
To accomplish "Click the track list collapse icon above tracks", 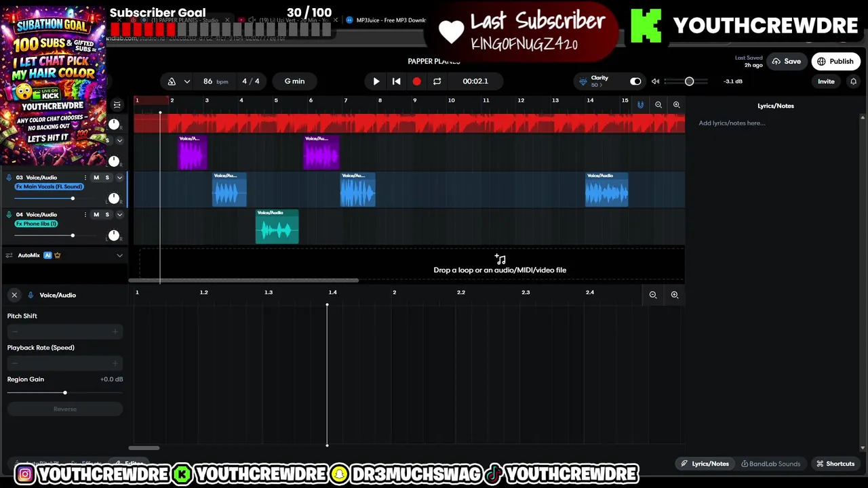I will pos(117,105).
